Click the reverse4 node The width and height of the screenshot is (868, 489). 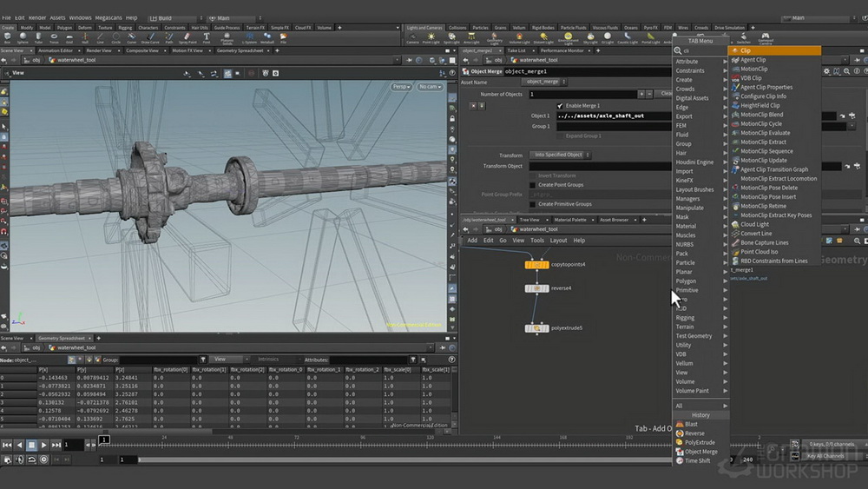coord(536,288)
